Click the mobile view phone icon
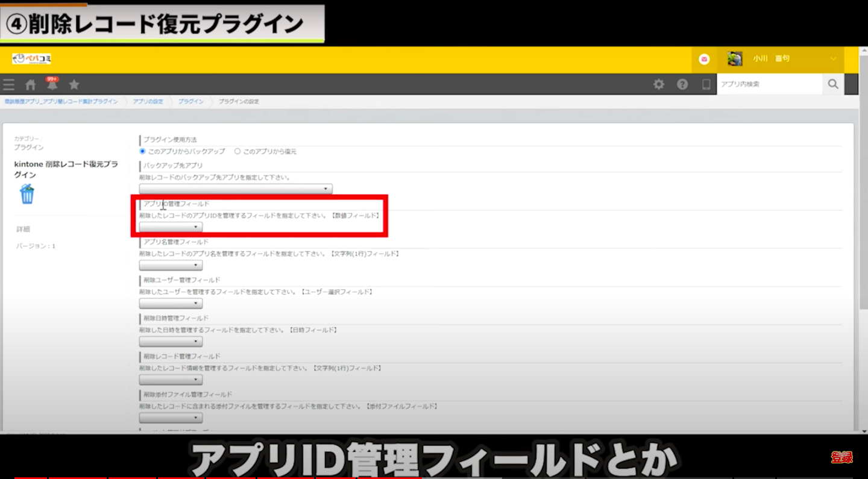Image resolution: width=868 pixels, height=479 pixels. [x=706, y=84]
